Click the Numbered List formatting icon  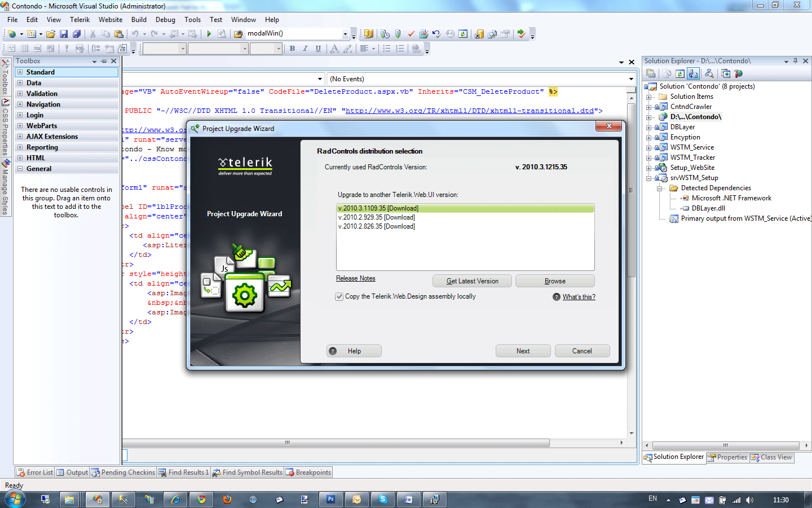400,49
